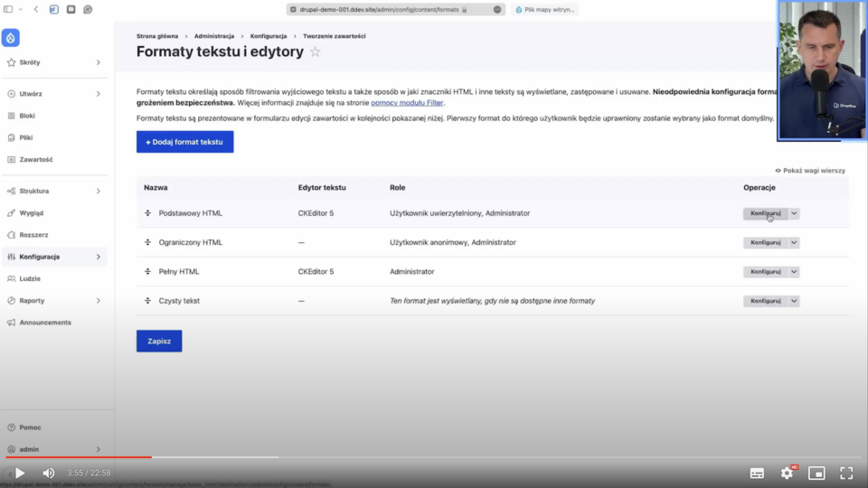Mute the video volume speaker
The width and height of the screenshot is (868, 488).
click(x=49, y=473)
